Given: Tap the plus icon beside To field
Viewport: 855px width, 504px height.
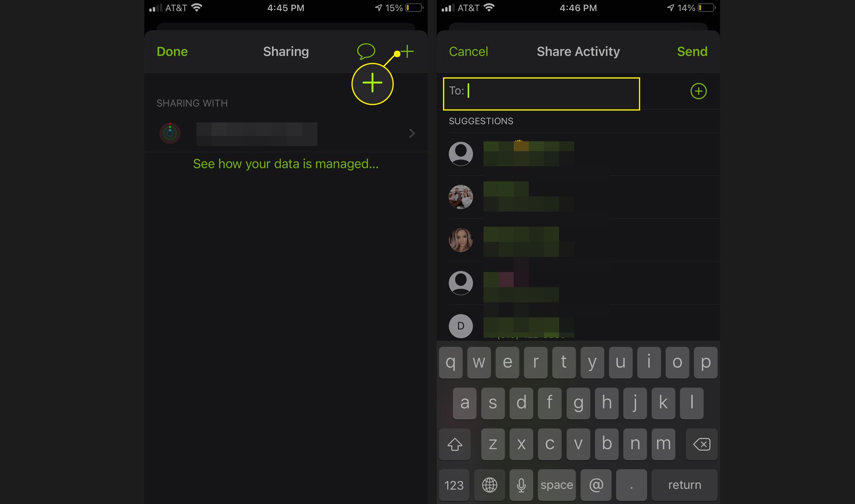Looking at the screenshot, I should click(698, 91).
